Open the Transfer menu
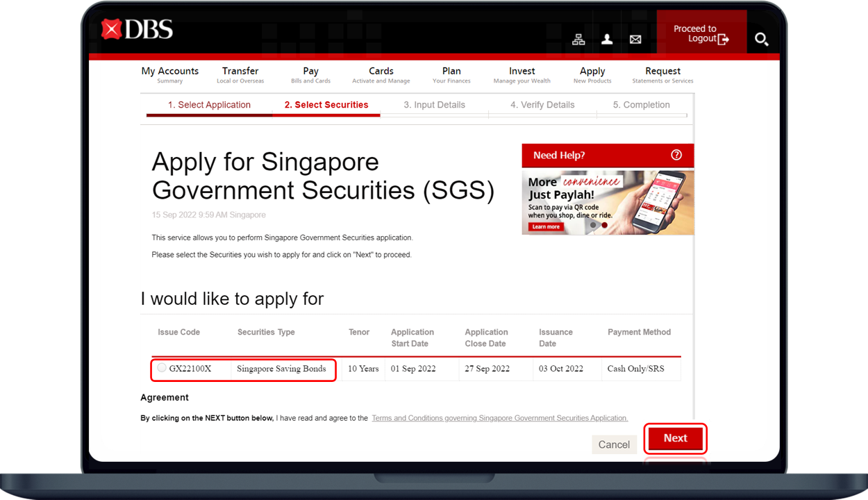The width and height of the screenshot is (868, 500). (x=240, y=75)
